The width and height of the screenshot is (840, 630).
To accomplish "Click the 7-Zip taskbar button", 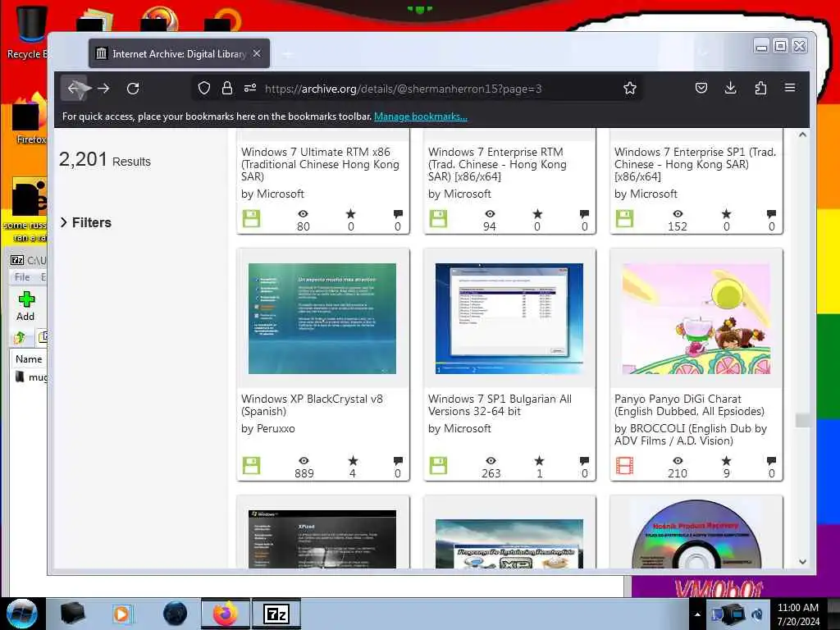I will [276, 614].
